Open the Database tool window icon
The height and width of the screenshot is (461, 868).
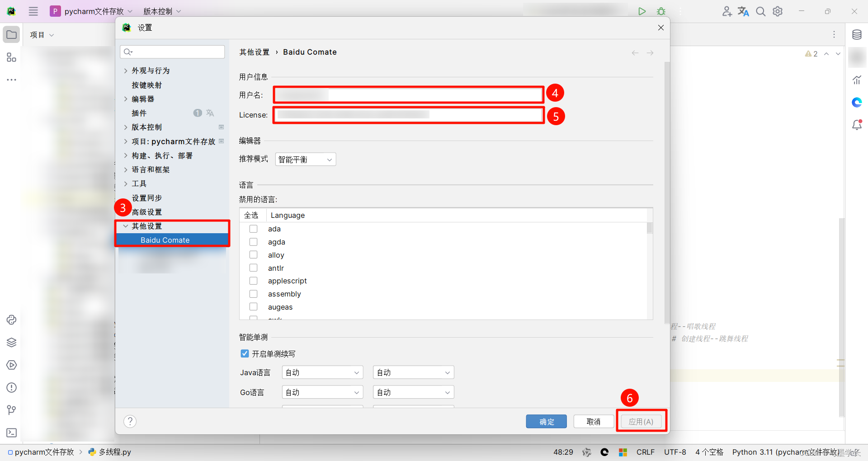pos(857,35)
